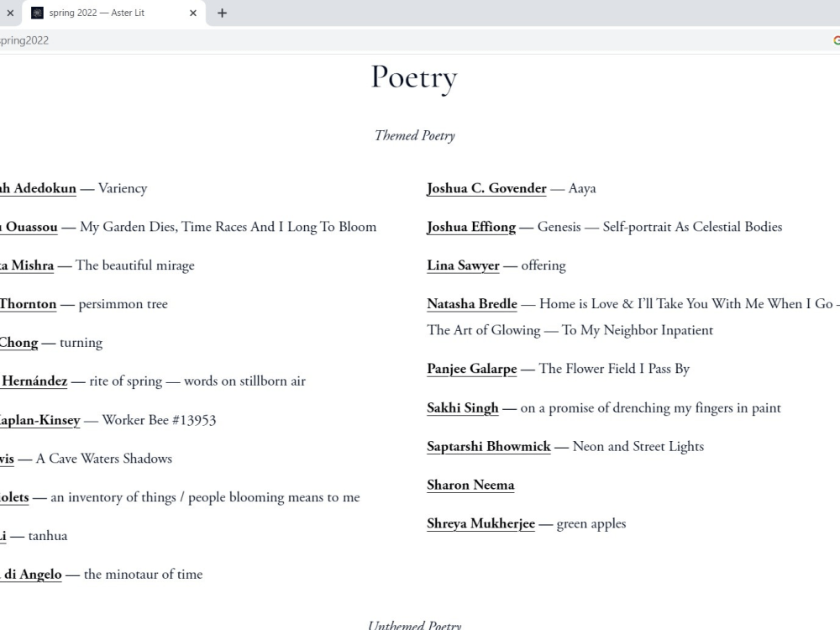Open Sharon Neema's poetry entry
This screenshot has width=840, height=630.
(470, 485)
